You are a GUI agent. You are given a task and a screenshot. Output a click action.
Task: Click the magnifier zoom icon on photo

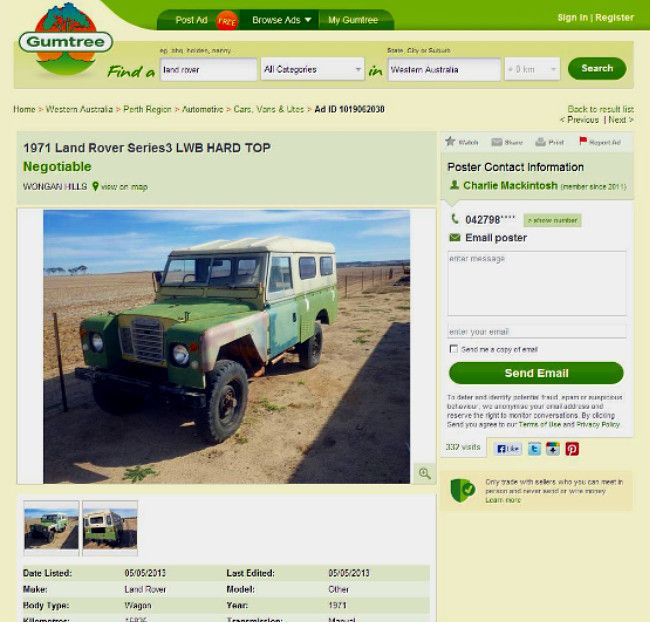pyautogui.click(x=424, y=473)
